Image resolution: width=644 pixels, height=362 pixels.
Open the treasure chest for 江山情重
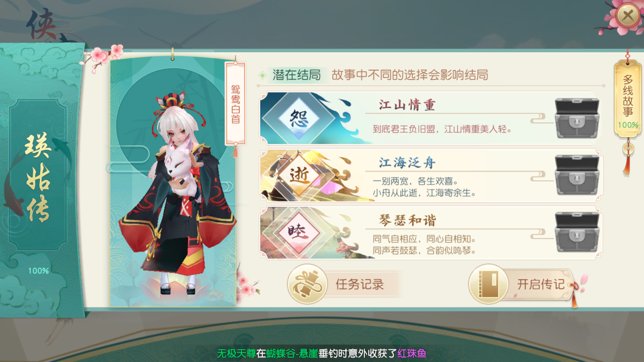pyautogui.click(x=576, y=118)
